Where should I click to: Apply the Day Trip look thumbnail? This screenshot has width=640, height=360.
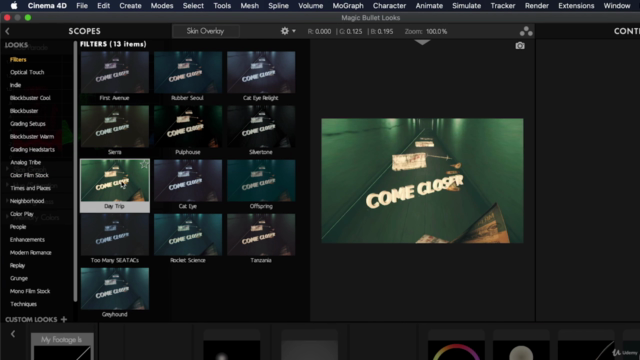[x=115, y=180]
